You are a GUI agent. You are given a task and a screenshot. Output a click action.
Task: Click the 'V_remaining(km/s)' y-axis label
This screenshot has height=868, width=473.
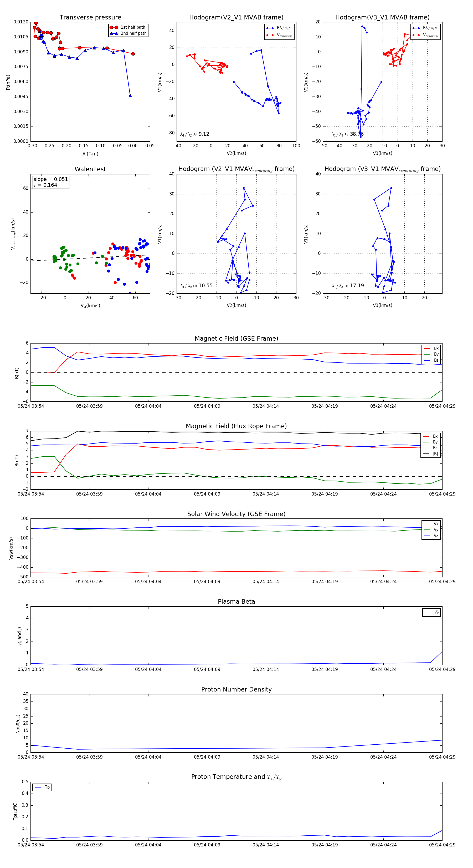click(13, 234)
